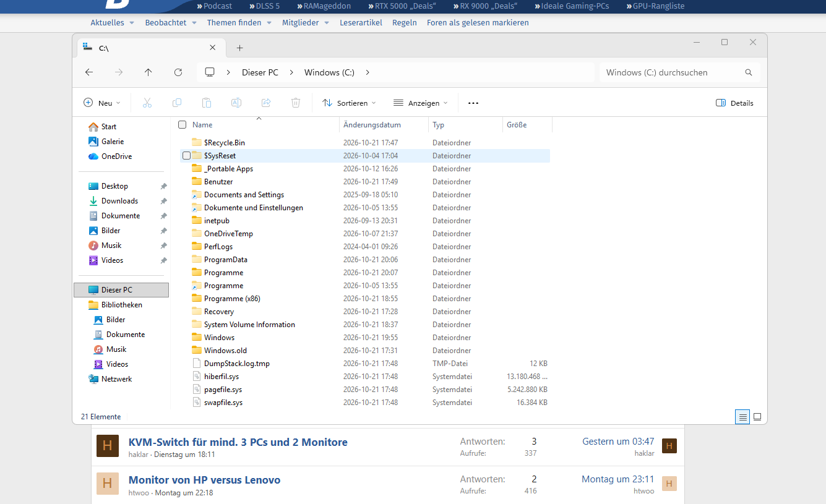
Task: Select the hiberfil.sys file row
Action: [x=365, y=377]
